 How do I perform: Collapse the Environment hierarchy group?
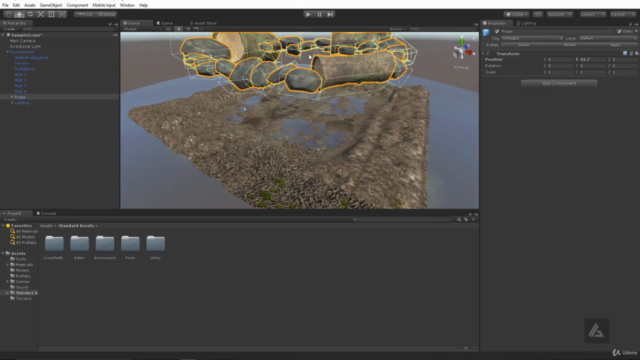pos(7,52)
